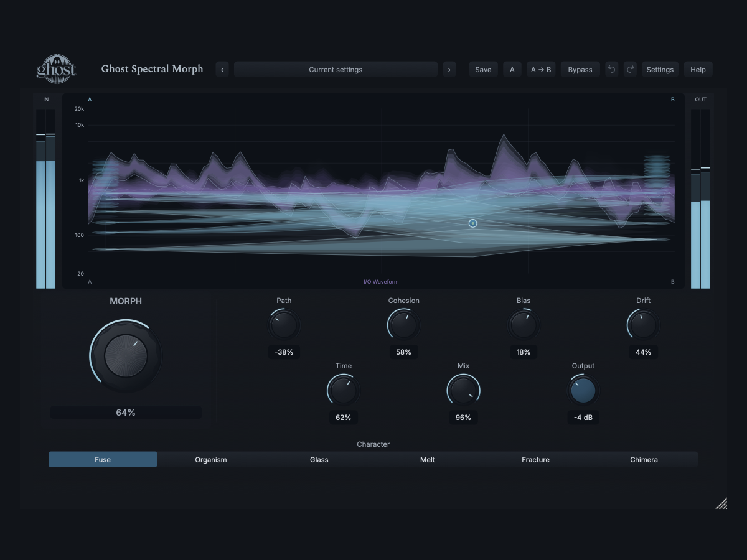Click the 64% morph value field
Screen dimensions: 747x560
coord(126,413)
